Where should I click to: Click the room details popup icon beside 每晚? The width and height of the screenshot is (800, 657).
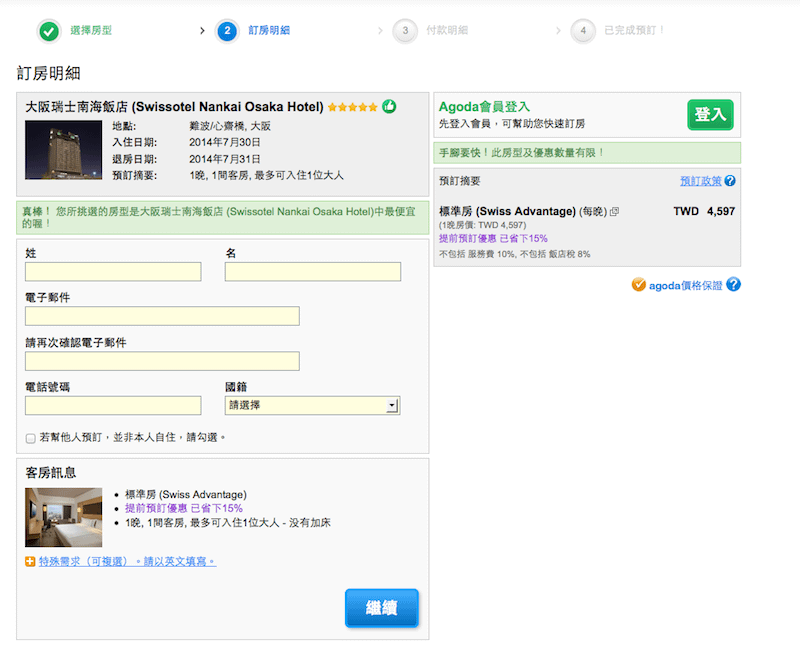pos(614,211)
